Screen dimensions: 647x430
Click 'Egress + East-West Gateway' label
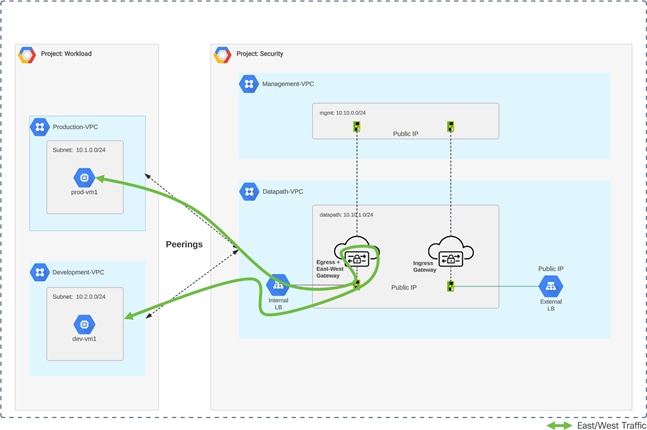click(330, 269)
